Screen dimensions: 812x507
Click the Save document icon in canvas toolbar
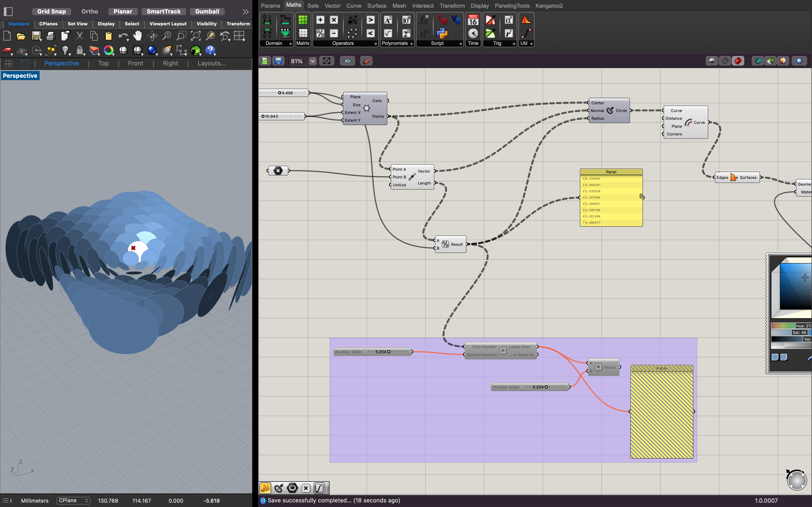coord(278,61)
